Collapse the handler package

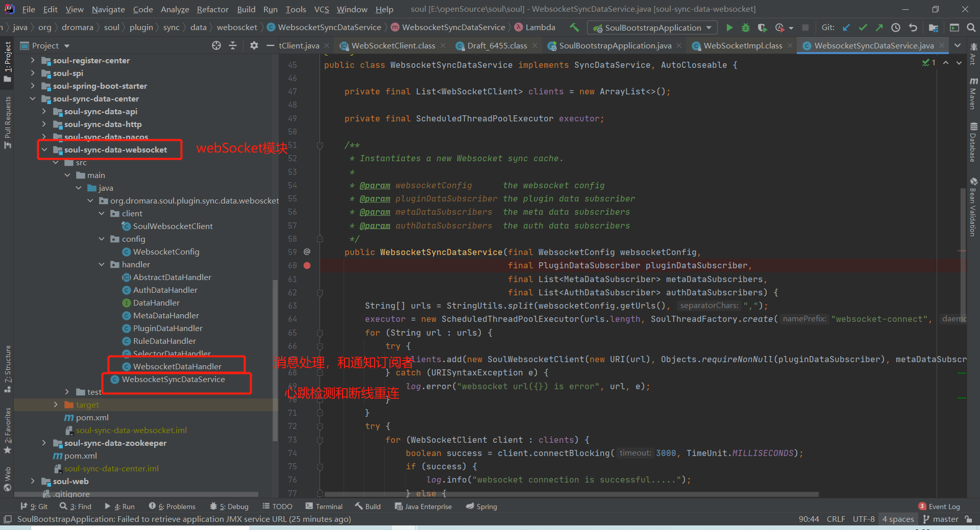click(102, 265)
